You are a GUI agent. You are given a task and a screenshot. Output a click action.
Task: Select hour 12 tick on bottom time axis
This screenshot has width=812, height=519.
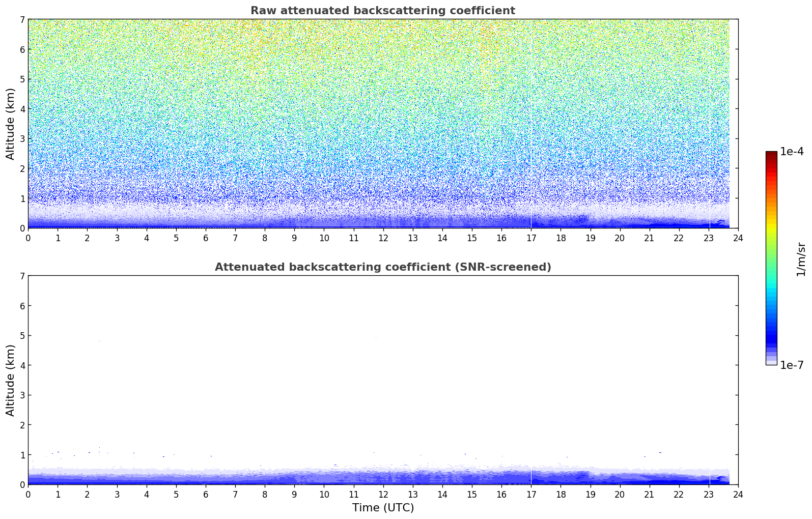tap(383, 494)
